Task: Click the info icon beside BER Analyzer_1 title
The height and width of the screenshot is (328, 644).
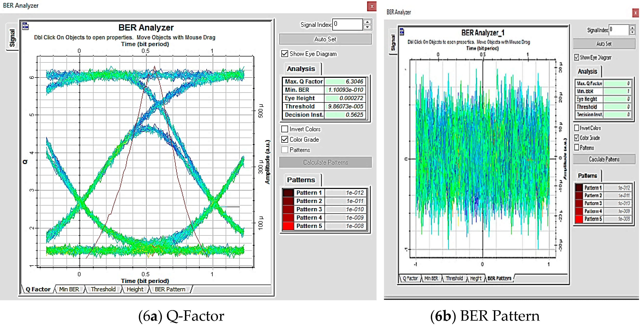Action: tap(402, 32)
